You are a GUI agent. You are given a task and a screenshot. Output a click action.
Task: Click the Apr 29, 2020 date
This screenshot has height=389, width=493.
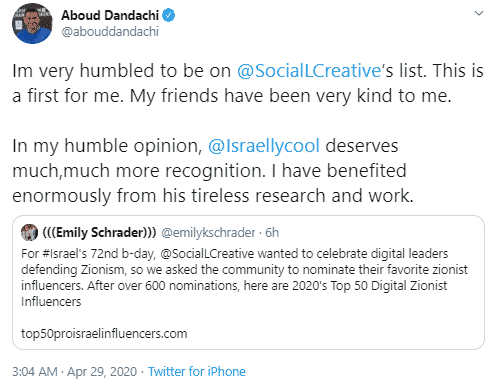click(102, 372)
